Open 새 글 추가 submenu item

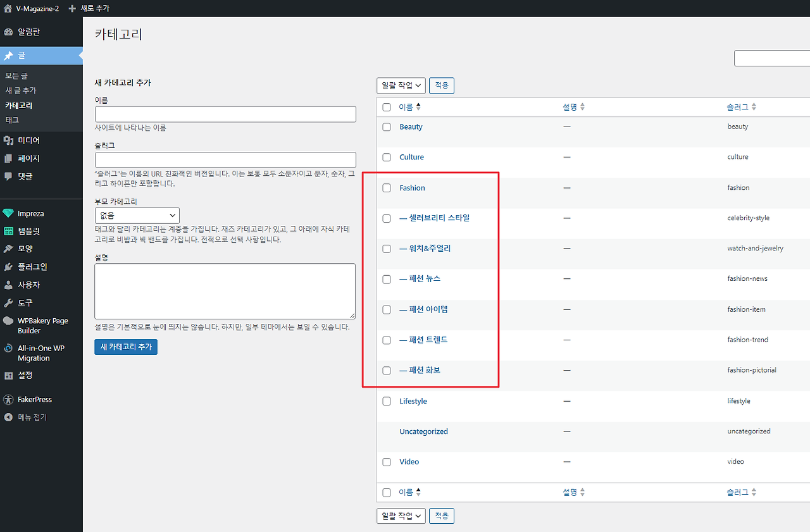coord(21,90)
